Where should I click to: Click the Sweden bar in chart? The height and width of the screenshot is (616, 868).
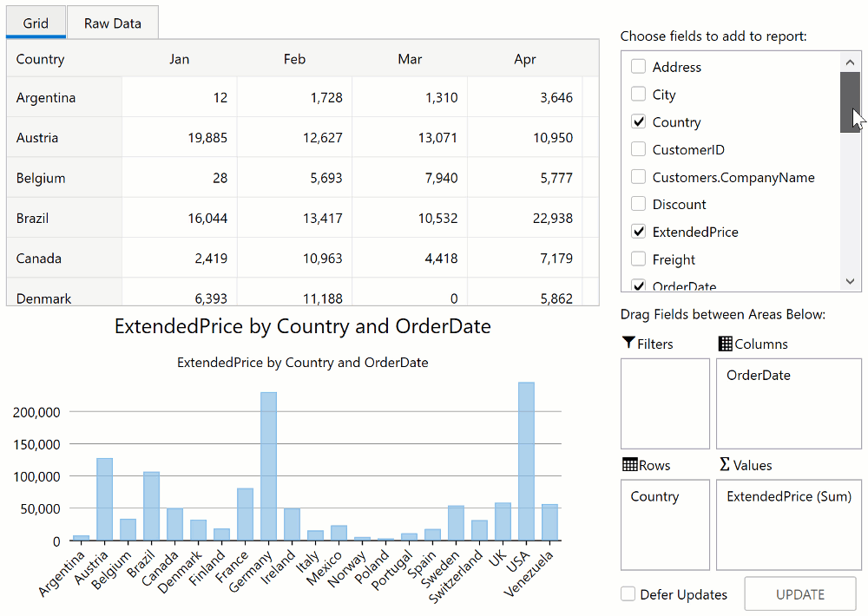(x=456, y=523)
